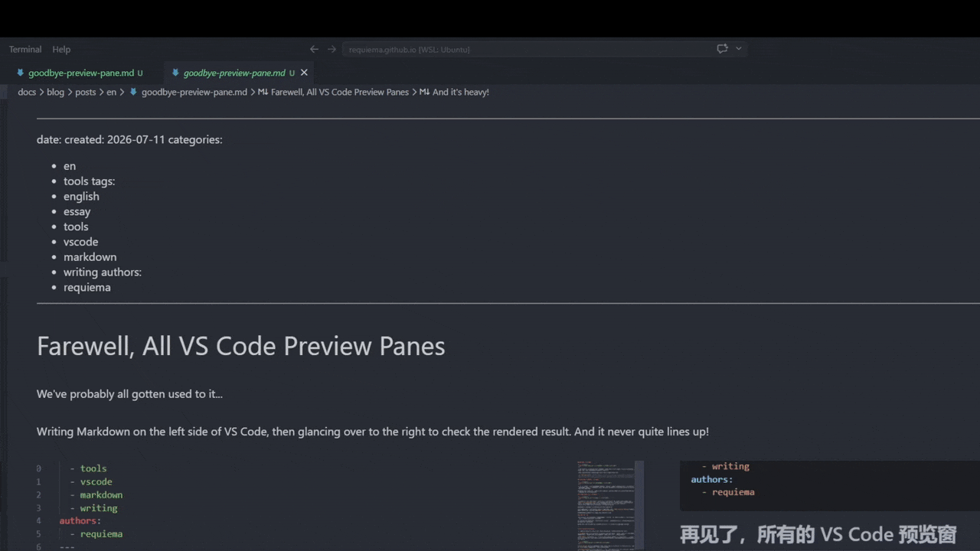This screenshot has height=551, width=980.
Task: Open the Help menu
Action: [x=61, y=49]
